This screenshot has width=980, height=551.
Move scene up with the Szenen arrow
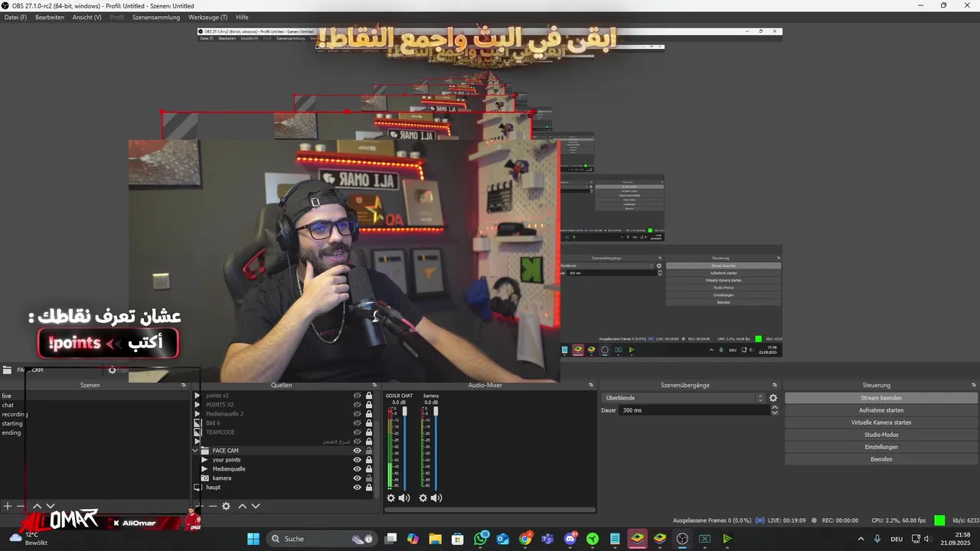(x=37, y=506)
